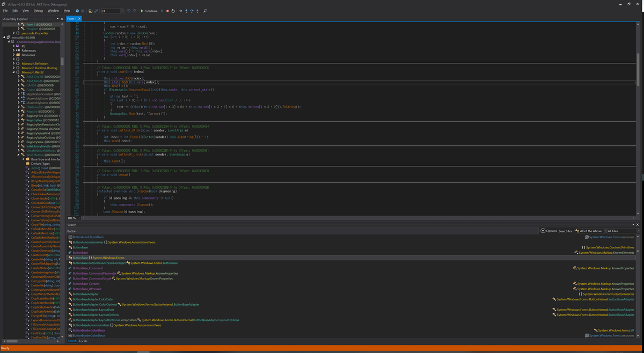Click the Search magnifier toolbar icon
Screen dimensions: 644x353
pyautogui.click(x=205, y=11)
